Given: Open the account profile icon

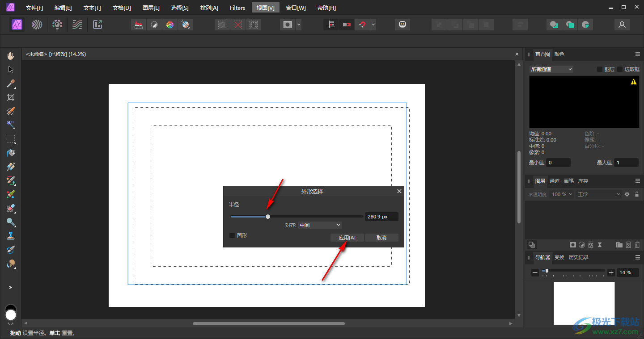Looking at the screenshot, I should (622, 25).
